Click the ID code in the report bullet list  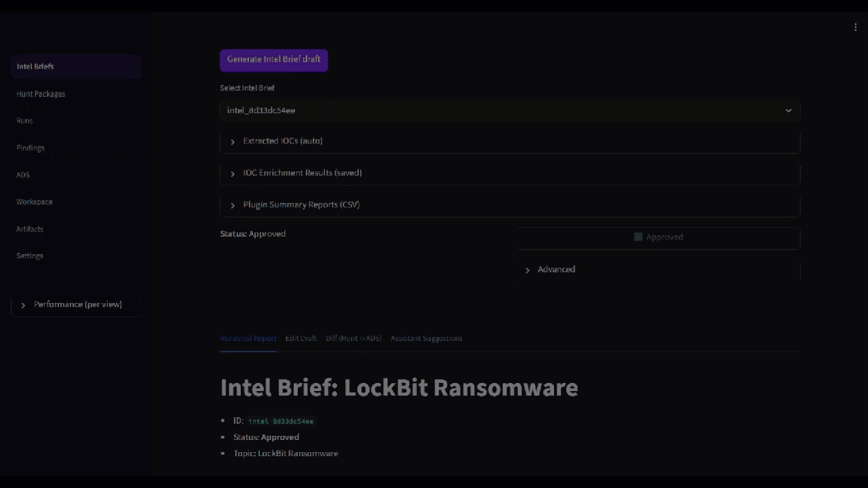[x=281, y=422]
